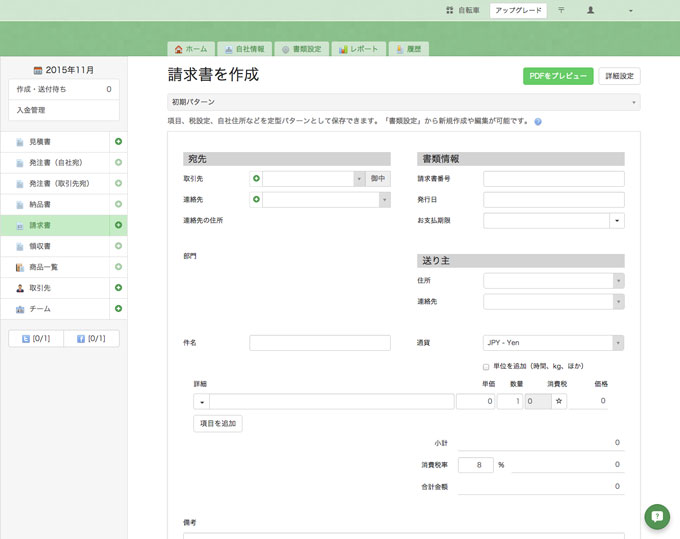Share via Twitter [0/1] button
The height and width of the screenshot is (539, 680).
pyautogui.click(x=36, y=339)
